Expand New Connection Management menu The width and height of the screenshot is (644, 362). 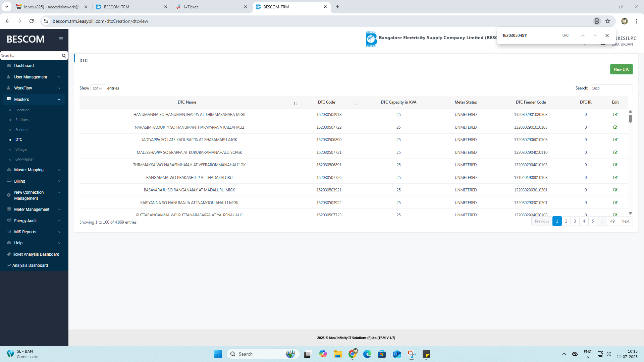(x=34, y=195)
